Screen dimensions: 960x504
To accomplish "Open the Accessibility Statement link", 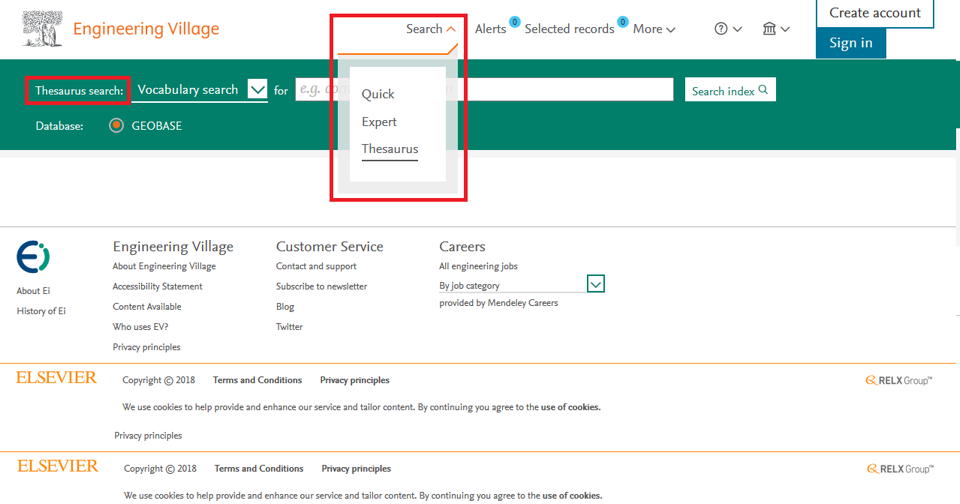I will click(157, 287).
